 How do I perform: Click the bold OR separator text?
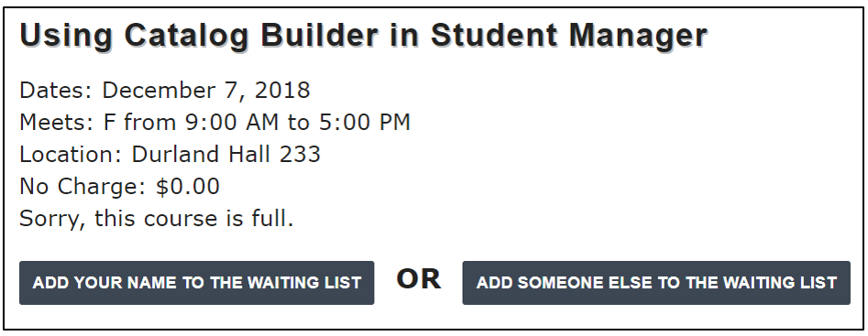[419, 279]
